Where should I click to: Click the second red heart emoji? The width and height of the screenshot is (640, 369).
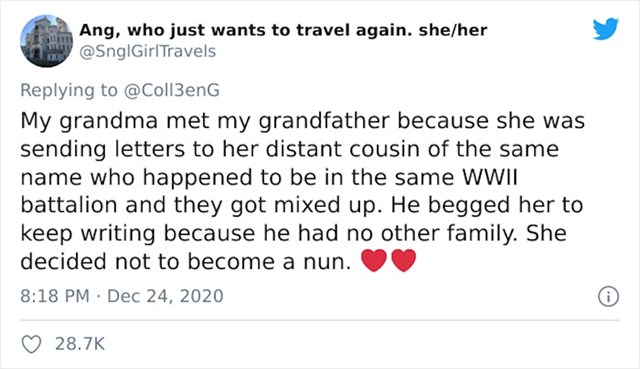[x=404, y=260]
